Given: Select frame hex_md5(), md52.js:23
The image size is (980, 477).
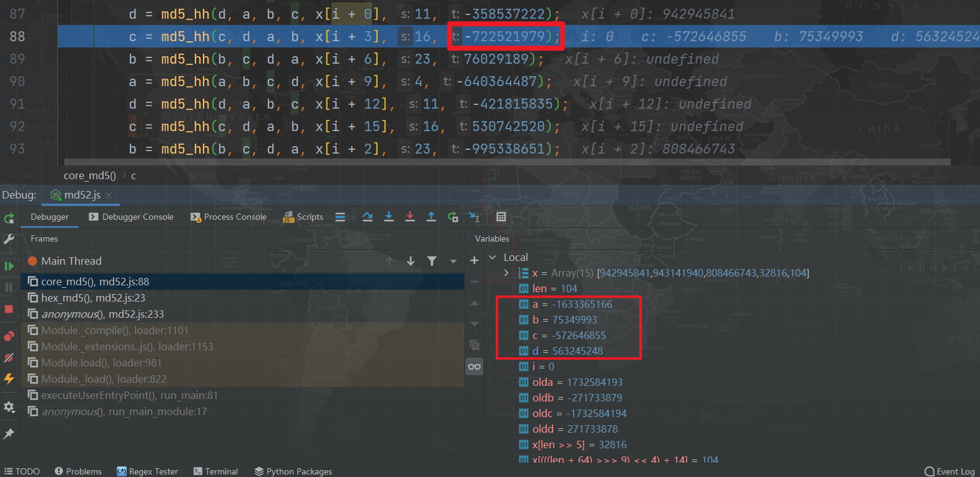Looking at the screenshot, I should (x=243, y=298).
